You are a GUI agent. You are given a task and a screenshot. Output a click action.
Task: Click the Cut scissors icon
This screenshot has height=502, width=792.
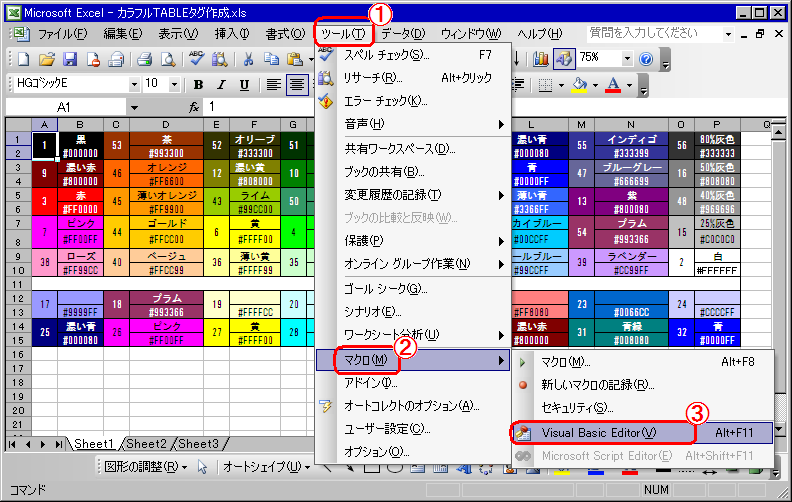tap(246, 59)
